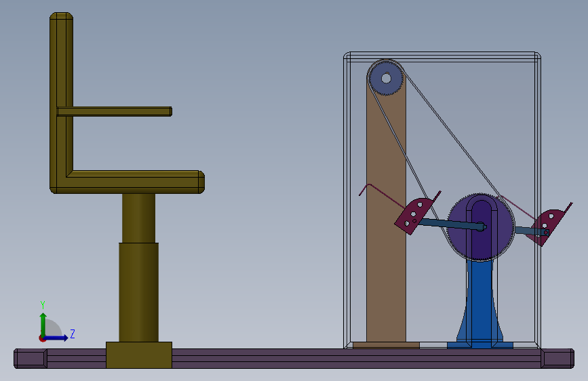
Task: Select the transparent enclosure top edge
Action: point(442,57)
